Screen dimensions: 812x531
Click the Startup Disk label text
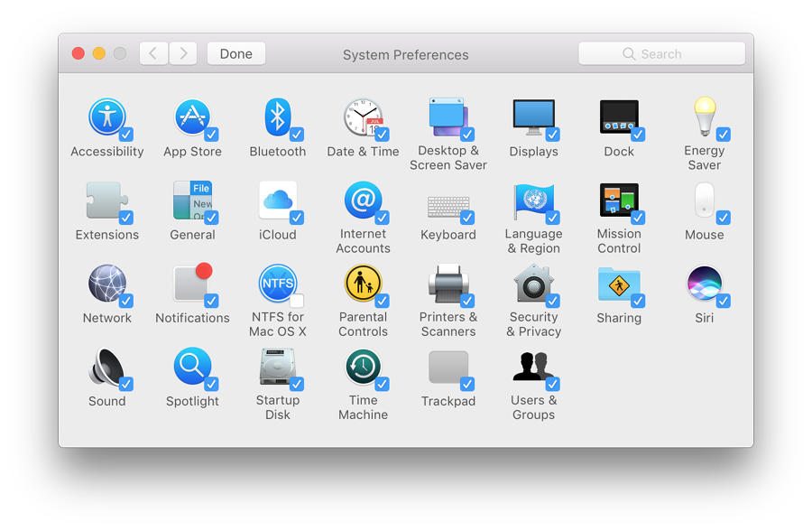pos(278,407)
